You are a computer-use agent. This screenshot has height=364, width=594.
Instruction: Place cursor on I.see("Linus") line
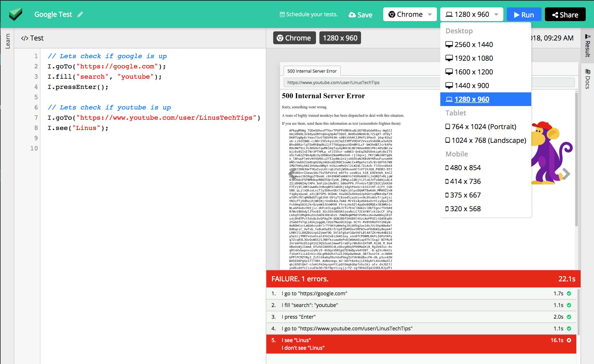78,128
